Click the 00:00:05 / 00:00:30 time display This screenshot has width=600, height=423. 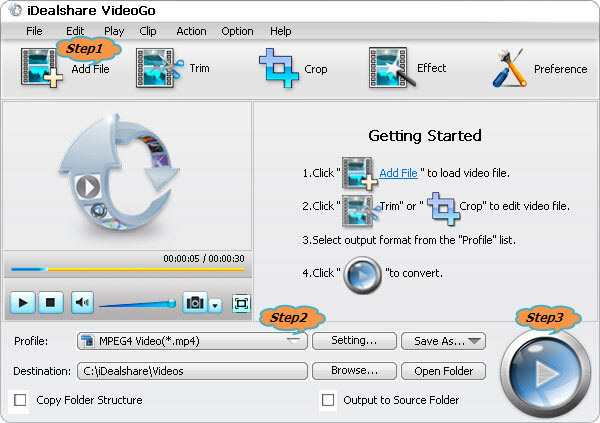pyautogui.click(x=204, y=259)
